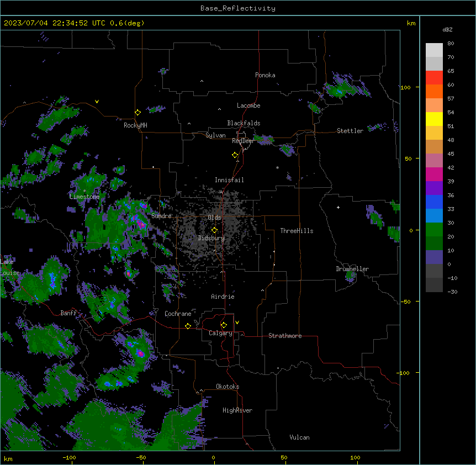This screenshot has width=476, height=465.
Task: Click the Strathmore city label
Action: (285, 336)
